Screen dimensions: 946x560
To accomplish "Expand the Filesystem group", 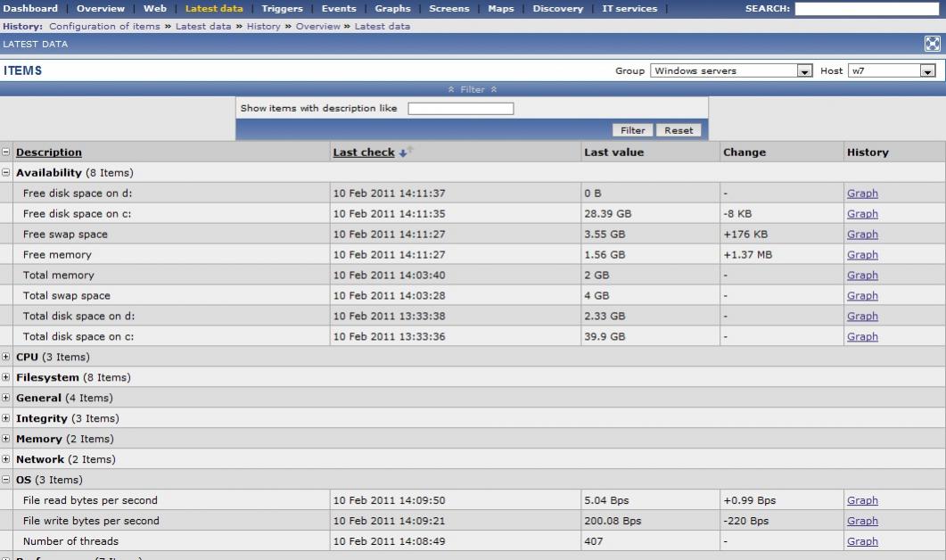I will [5, 377].
